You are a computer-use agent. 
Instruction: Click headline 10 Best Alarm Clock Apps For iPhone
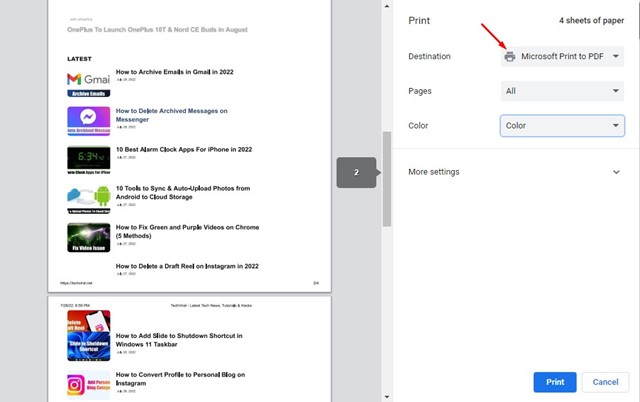tap(184, 149)
